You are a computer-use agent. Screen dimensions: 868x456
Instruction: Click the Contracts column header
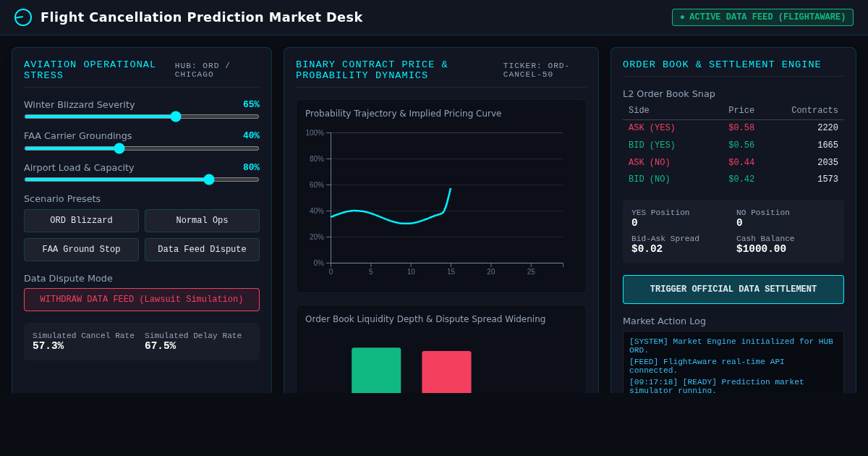pos(814,111)
